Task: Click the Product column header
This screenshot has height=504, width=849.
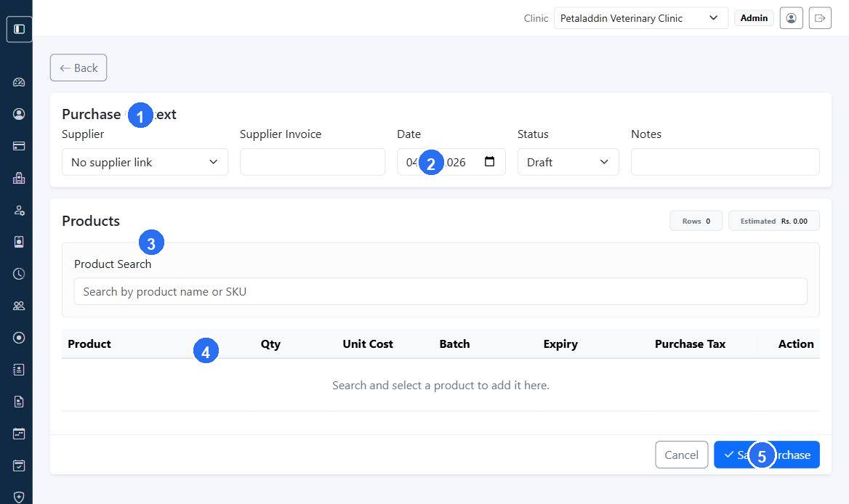Action: click(89, 344)
